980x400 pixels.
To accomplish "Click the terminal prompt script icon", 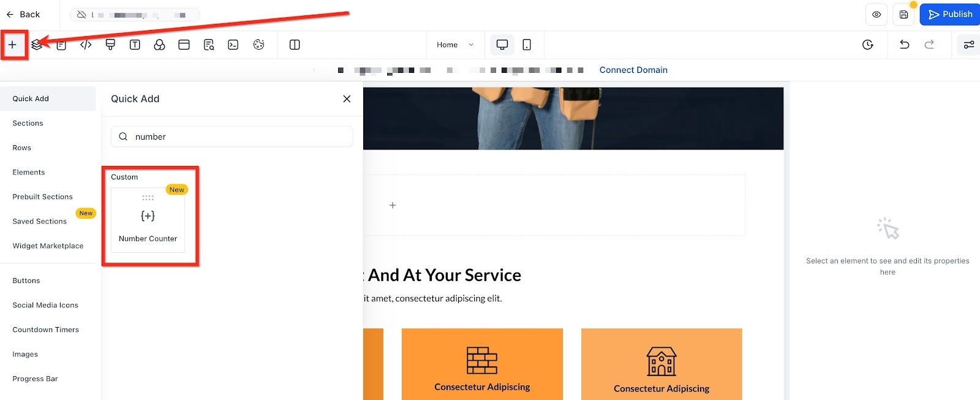I will [233, 45].
